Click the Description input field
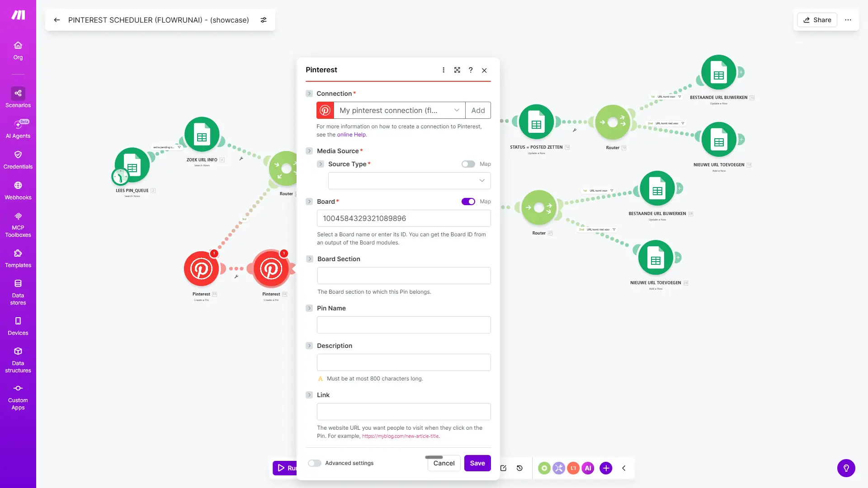The height and width of the screenshot is (488, 868). coord(404,362)
